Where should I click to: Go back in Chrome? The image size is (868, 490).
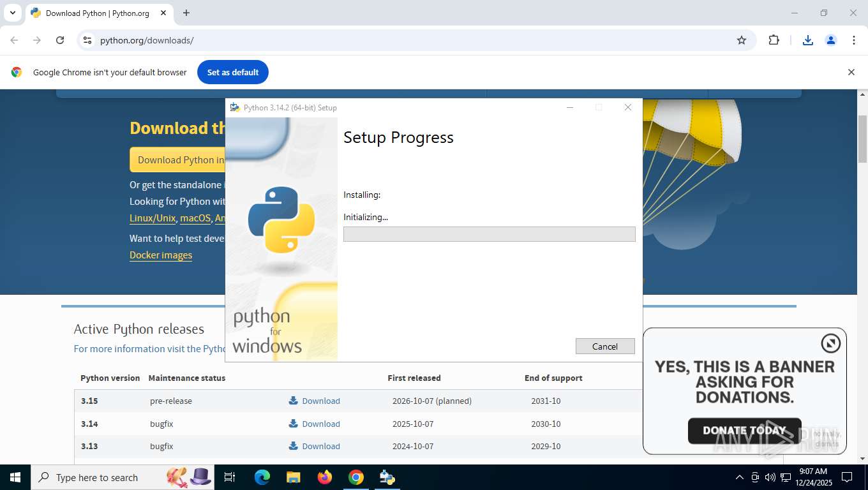coord(14,40)
